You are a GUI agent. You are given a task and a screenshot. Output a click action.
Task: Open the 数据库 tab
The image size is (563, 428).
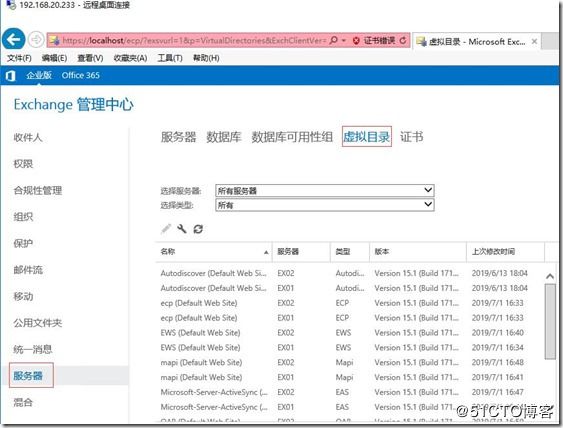(224, 137)
